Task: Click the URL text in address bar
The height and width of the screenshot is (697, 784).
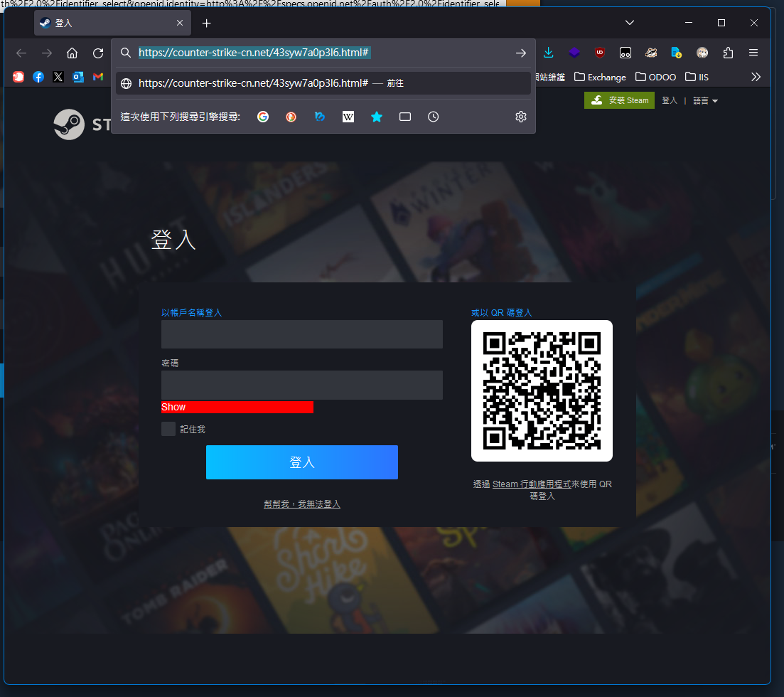Action: [254, 53]
